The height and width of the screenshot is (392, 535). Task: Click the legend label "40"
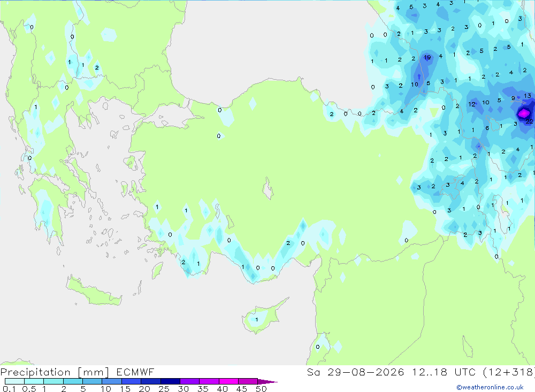coord(222,389)
